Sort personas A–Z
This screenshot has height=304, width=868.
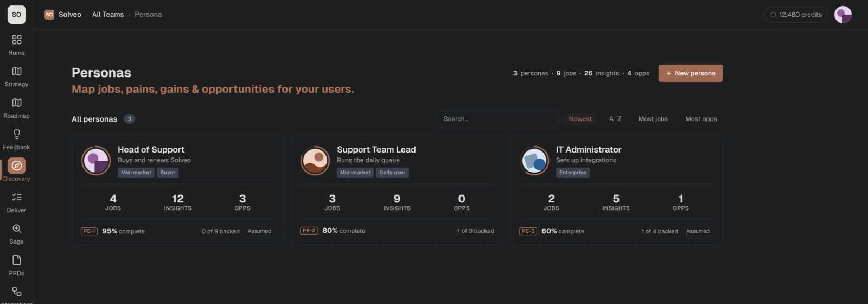tap(615, 119)
